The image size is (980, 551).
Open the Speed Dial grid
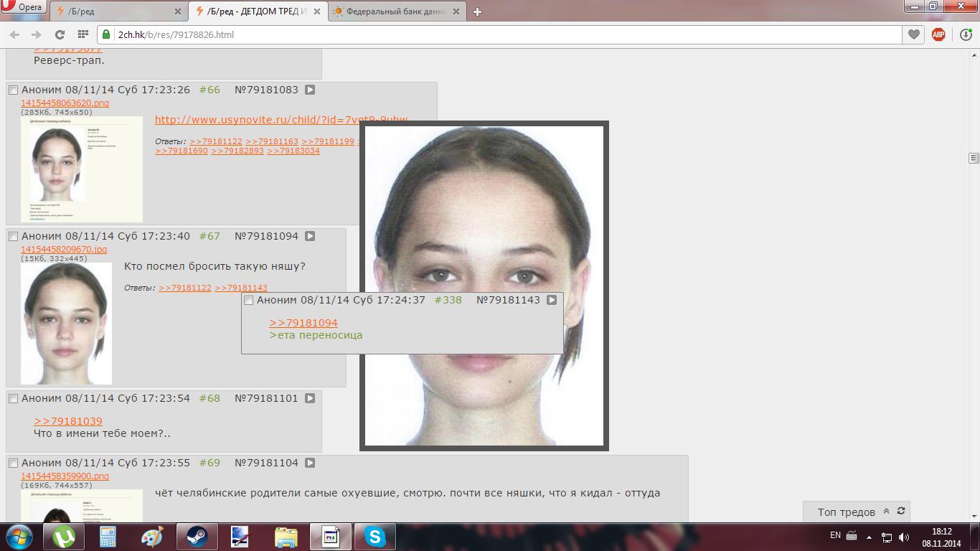(x=83, y=34)
